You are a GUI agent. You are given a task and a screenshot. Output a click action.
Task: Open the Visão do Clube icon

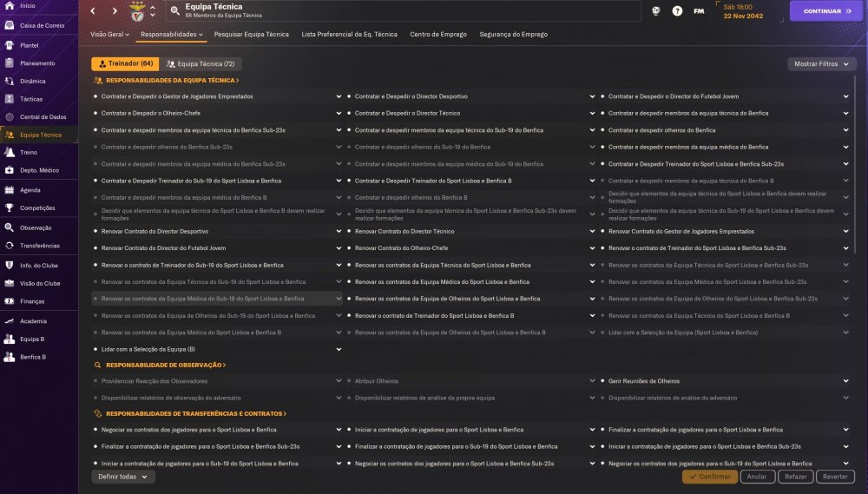10,283
